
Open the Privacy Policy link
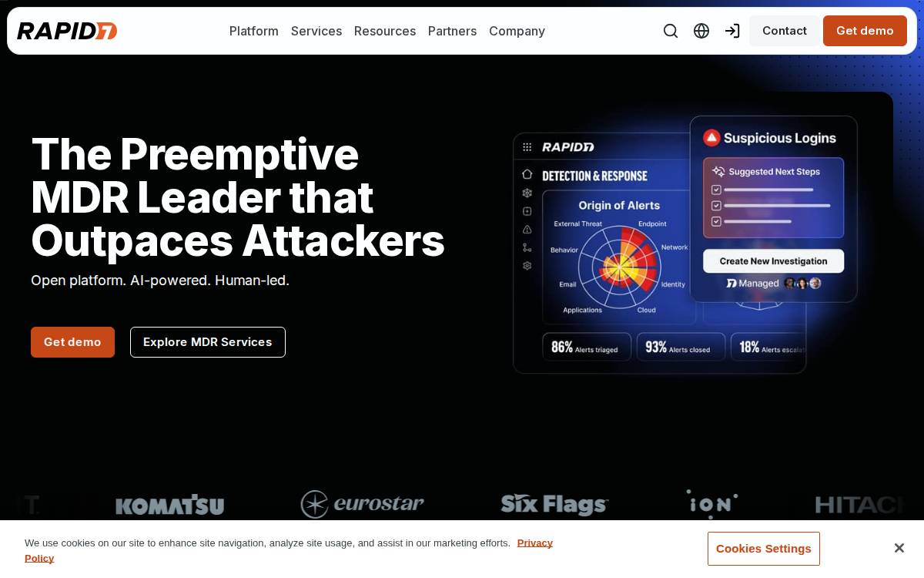click(534, 543)
